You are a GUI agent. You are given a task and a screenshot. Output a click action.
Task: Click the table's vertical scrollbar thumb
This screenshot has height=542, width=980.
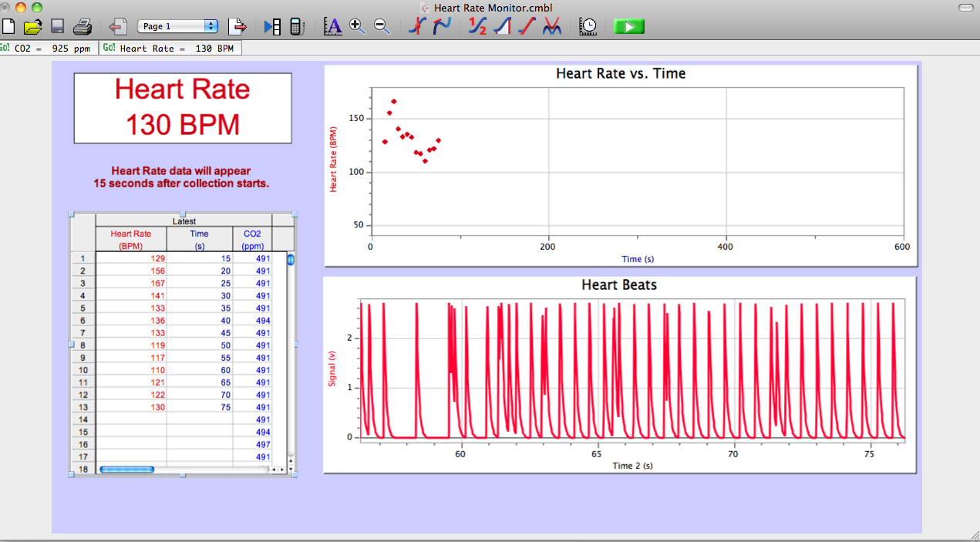(x=291, y=261)
